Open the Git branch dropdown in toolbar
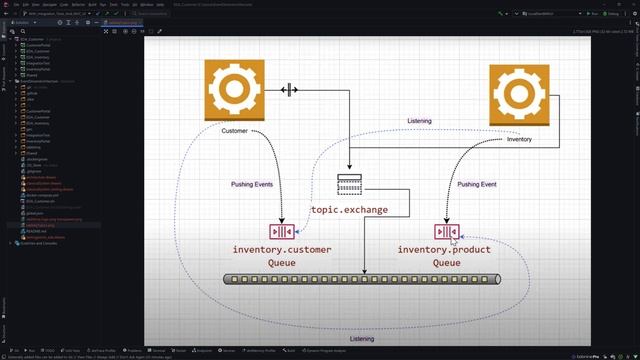Image resolution: width=640 pixels, height=360 pixels. click(x=56, y=13)
